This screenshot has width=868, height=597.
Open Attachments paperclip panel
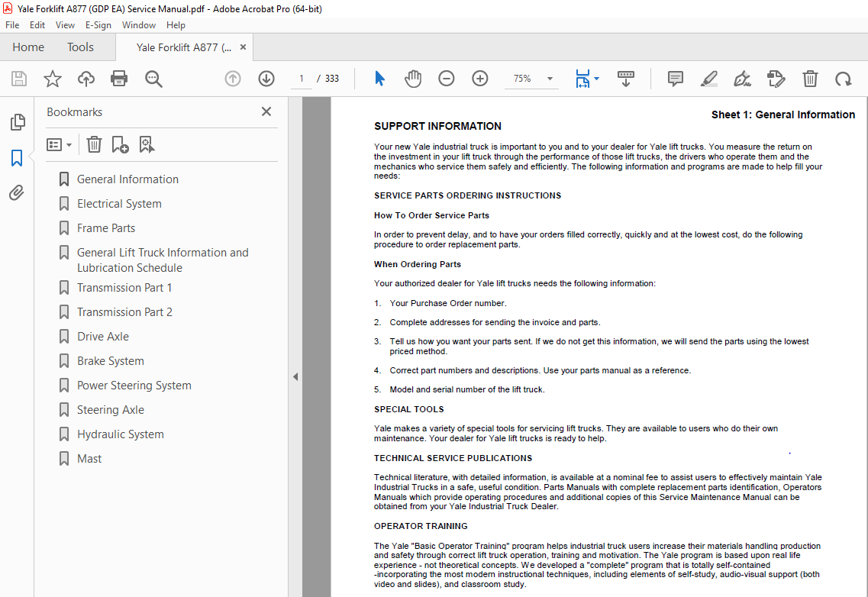click(17, 192)
